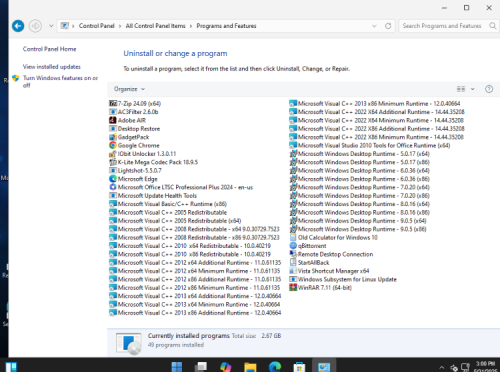Click Control Panel in breadcrumb path
This screenshot has height=372, width=500.
pos(97,26)
